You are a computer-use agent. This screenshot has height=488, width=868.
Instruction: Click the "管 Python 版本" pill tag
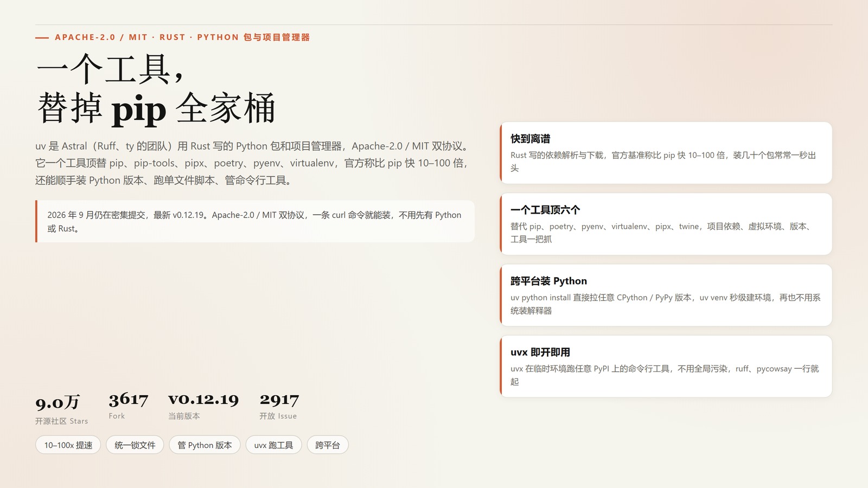coord(205,445)
